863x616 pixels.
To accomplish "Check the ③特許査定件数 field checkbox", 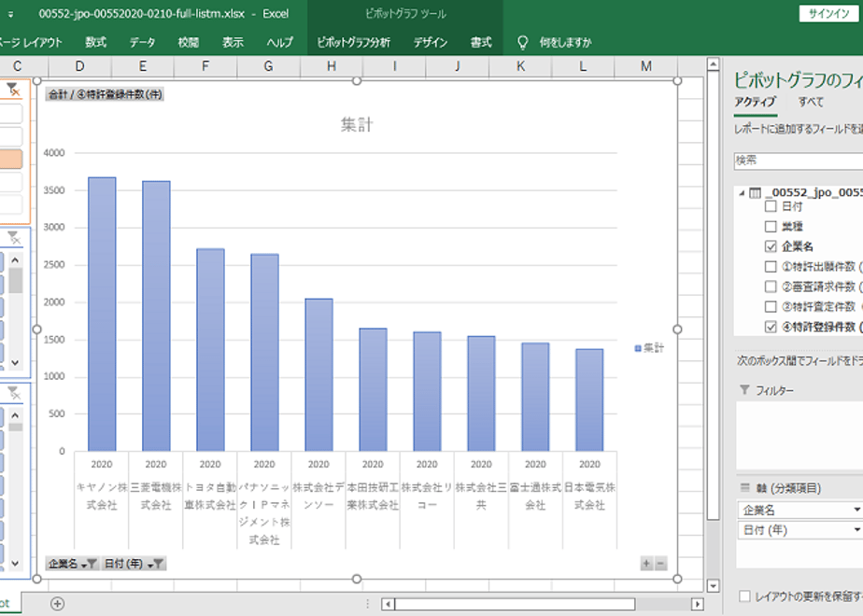I will pos(771,307).
